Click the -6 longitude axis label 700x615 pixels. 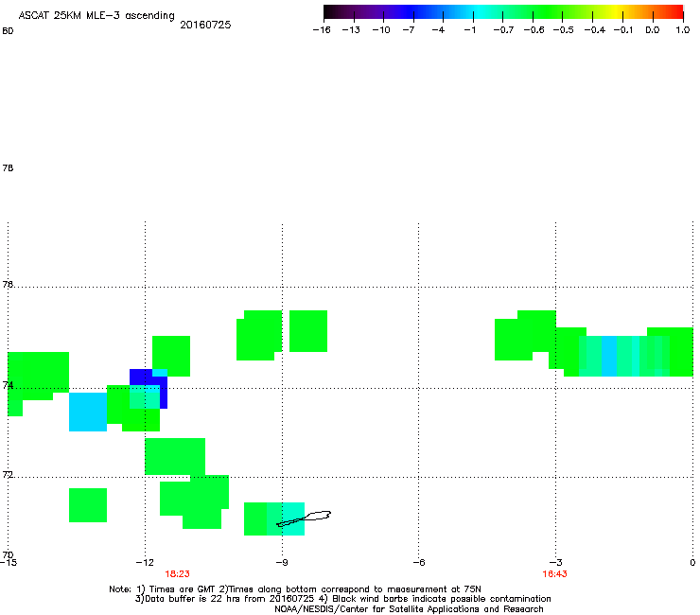(418, 563)
